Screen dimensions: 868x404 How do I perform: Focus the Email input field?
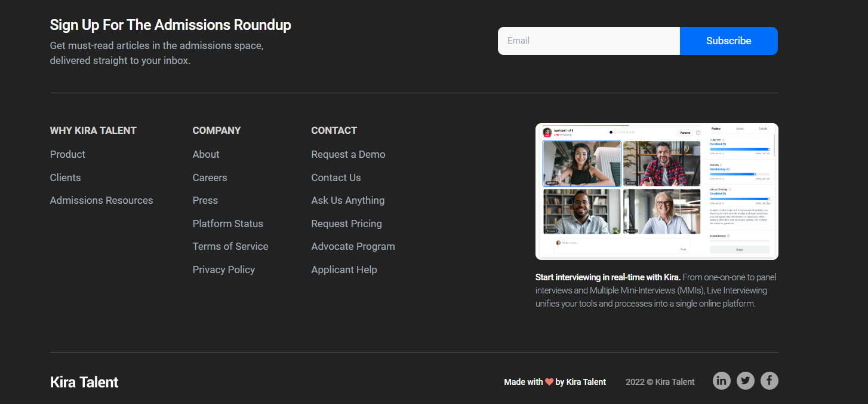pyautogui.click(x=588, y=41)
